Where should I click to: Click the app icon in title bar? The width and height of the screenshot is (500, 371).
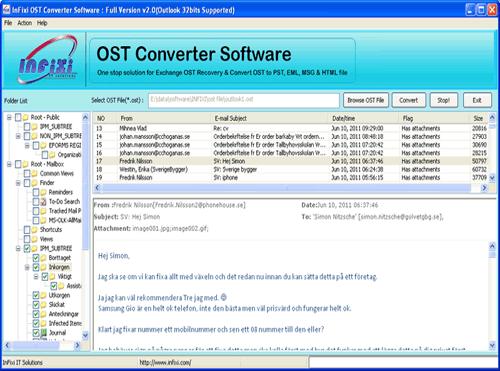point(6,10)
